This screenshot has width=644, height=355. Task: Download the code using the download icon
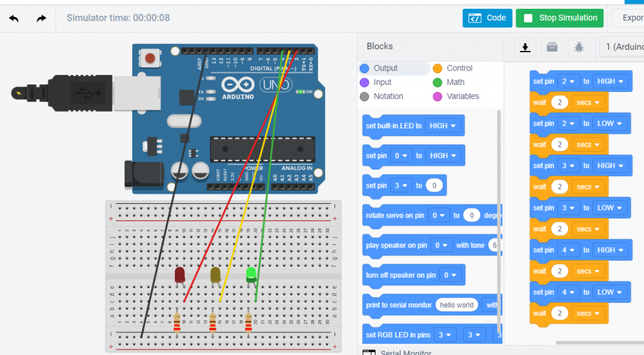(x=525, y=47)
